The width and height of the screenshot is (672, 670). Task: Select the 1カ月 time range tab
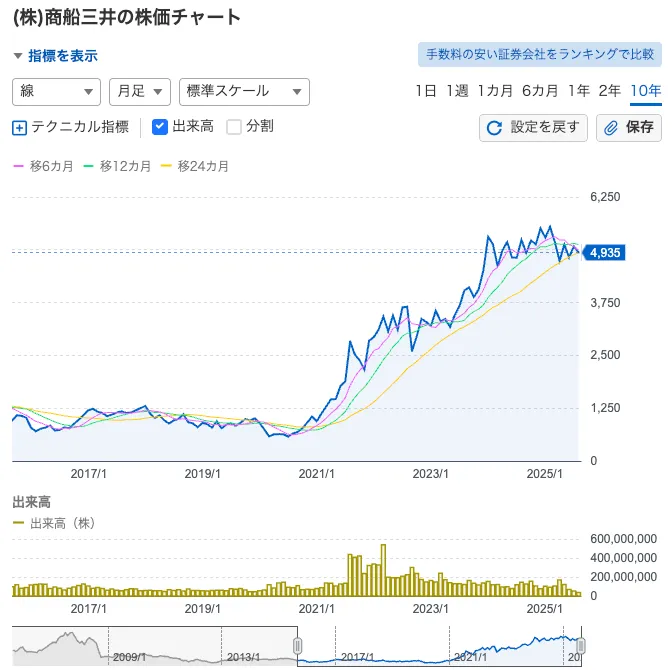pos(495,91)
